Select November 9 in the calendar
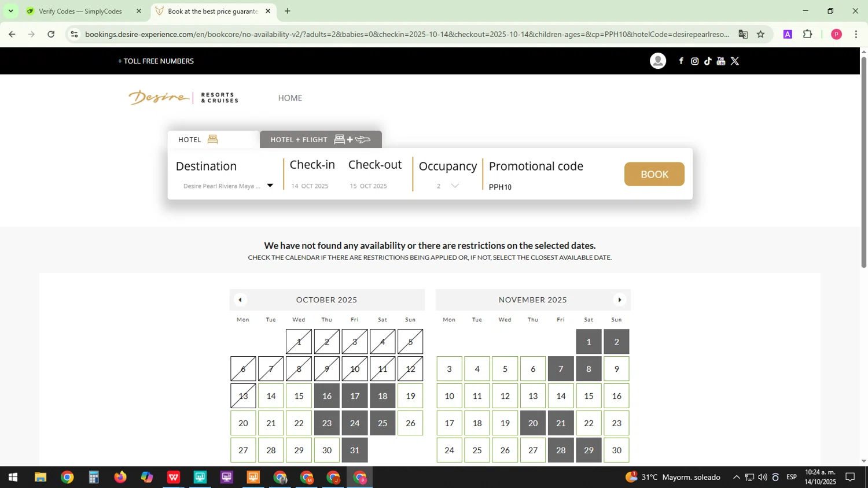 tap(617, 369)
